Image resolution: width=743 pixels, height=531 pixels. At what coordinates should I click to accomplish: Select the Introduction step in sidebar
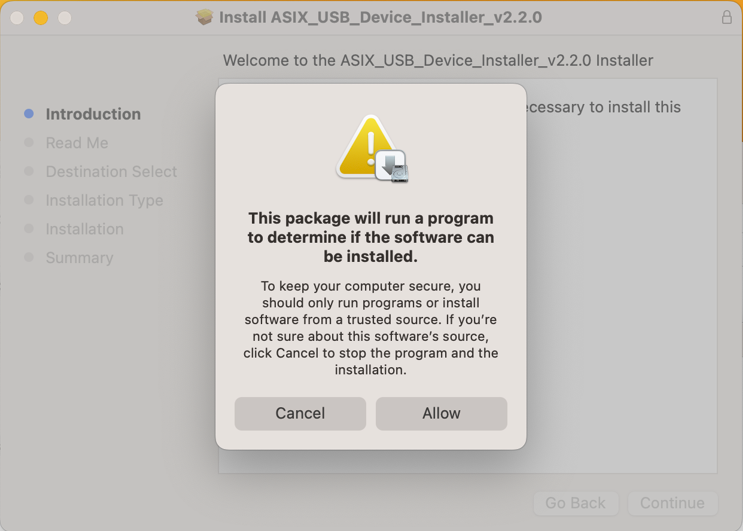tap(93, 114)
